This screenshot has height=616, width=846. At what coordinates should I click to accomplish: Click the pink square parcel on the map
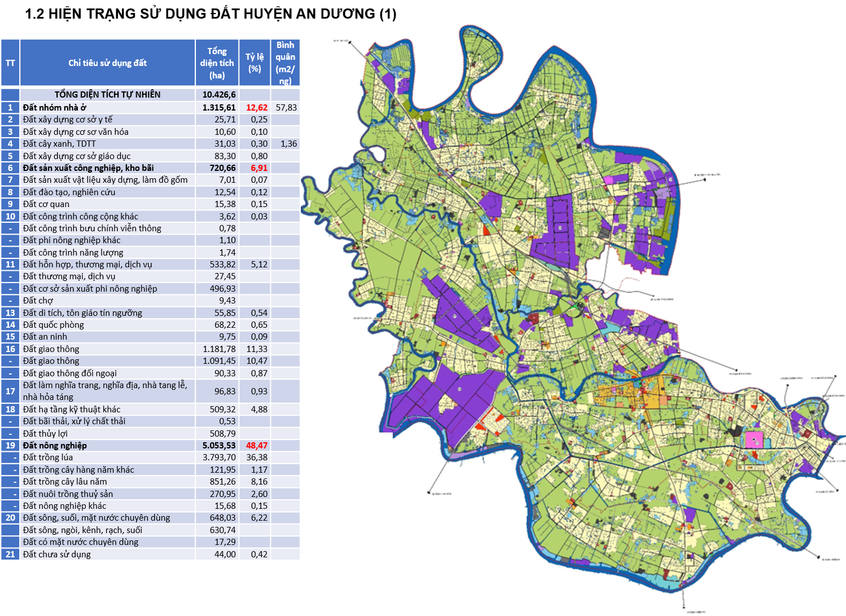click(x=753, y=439)
